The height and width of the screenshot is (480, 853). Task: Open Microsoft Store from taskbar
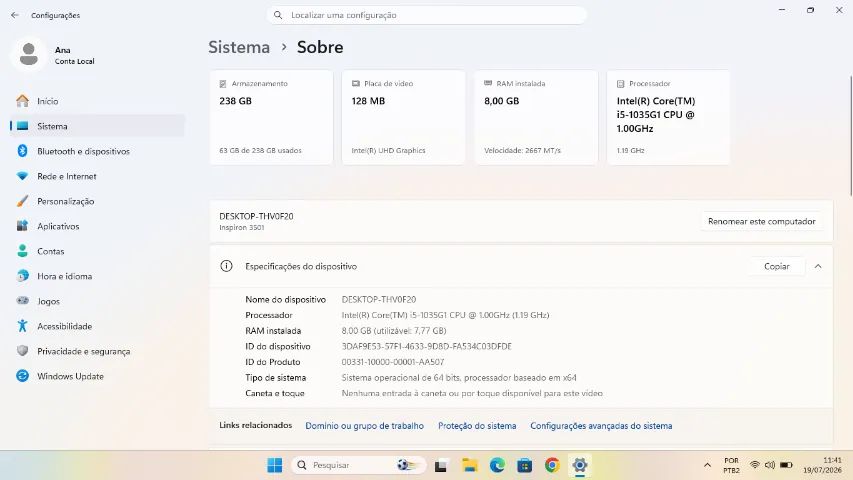coord(524,465)
